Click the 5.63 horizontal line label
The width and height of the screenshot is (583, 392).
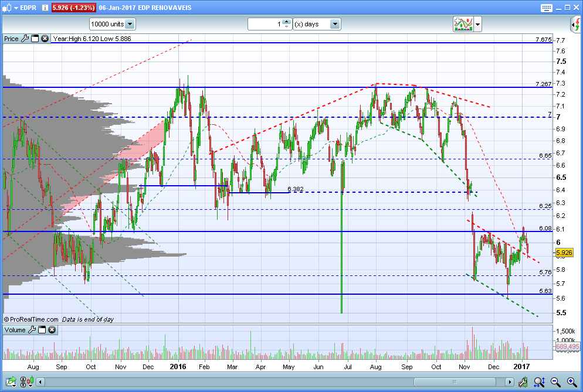pos(545,291)
